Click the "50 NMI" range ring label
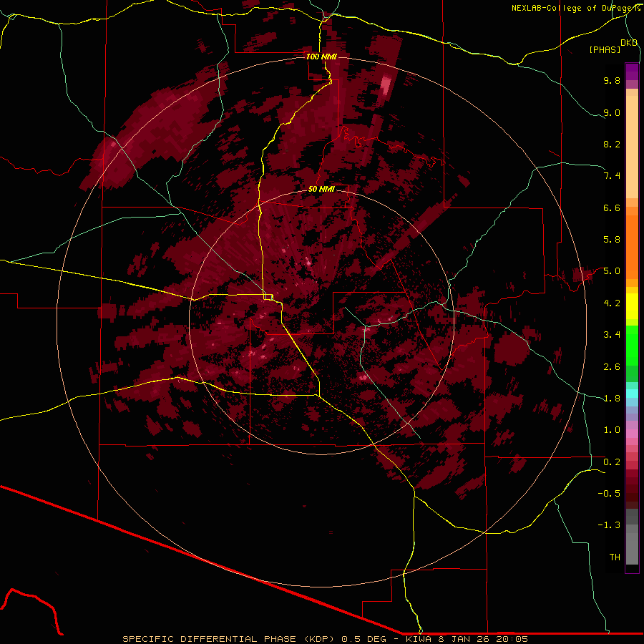644x644 pixels. click(x=321, y=189)
